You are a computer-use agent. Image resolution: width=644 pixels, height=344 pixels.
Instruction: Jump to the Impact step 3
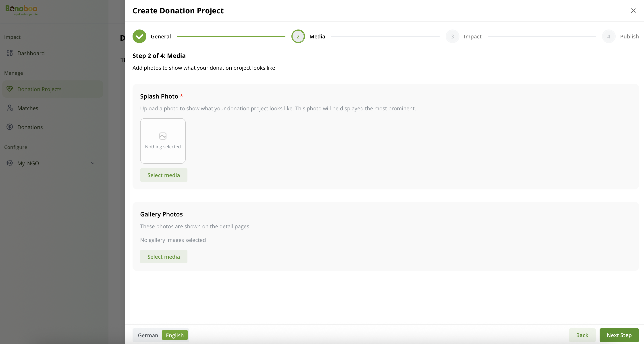pyautogui.click(x=452, y=36)
